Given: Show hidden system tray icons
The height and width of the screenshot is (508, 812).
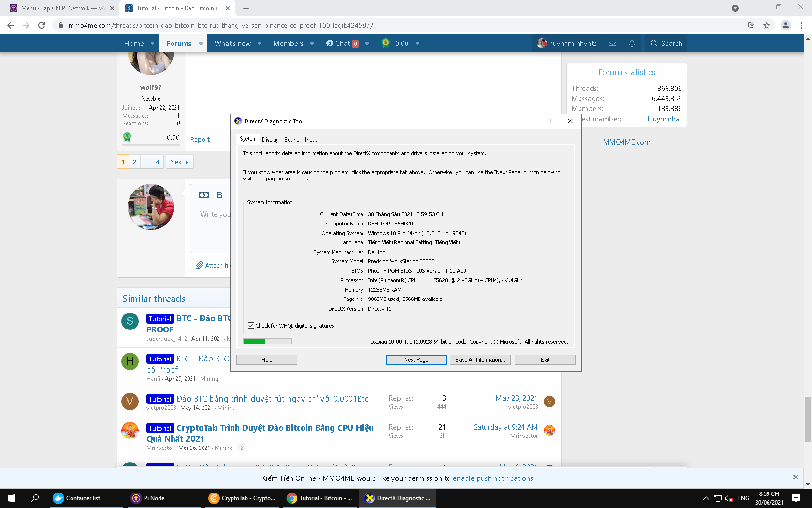Looking at the screenshot, I should pyautogui.click(x=706, y=498).
